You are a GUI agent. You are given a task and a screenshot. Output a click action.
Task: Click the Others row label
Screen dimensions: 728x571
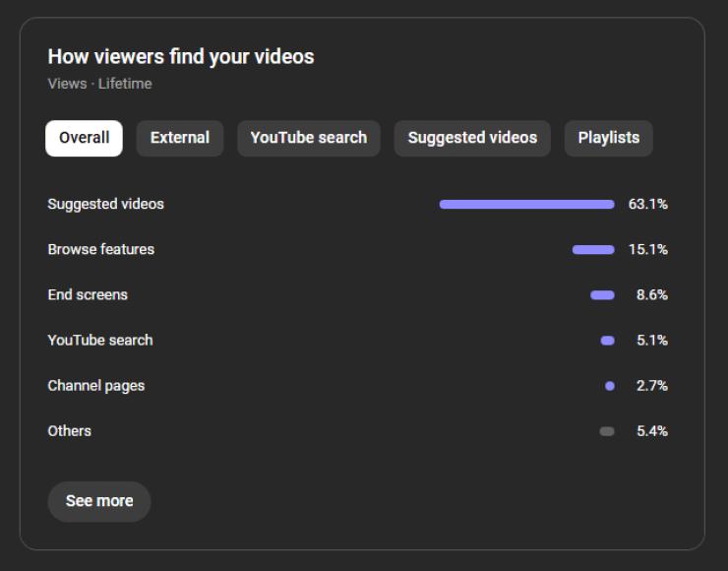coord(70,431)
